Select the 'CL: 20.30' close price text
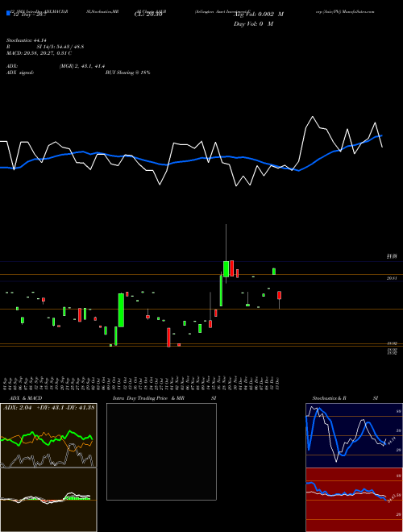Viewport: 403px width, 532px height. 148,15
